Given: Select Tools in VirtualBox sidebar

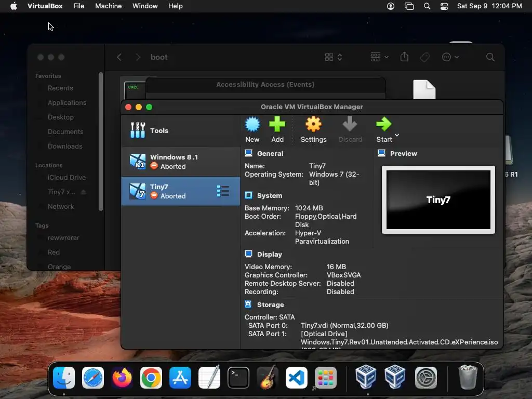Looking at the screenshot, I should 180,130.
